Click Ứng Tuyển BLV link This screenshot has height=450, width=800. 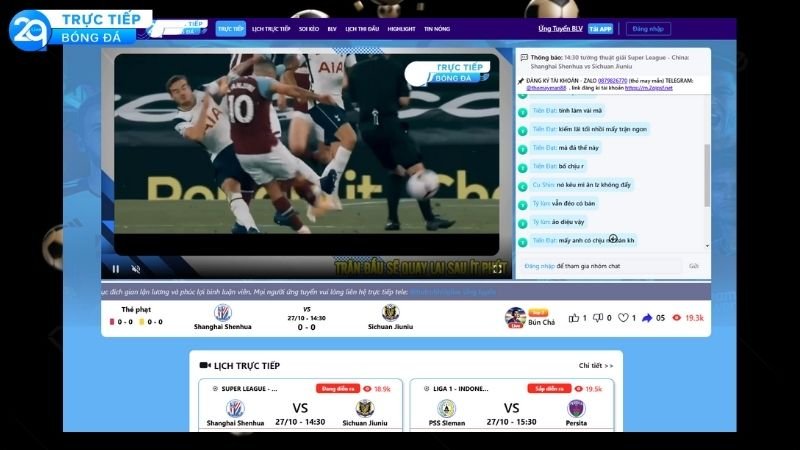560,29
